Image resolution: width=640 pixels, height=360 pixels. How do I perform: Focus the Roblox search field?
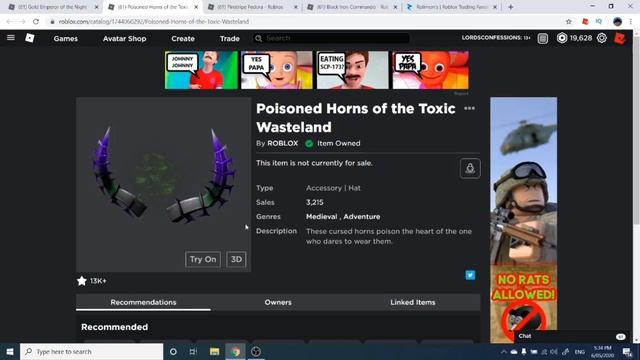pyautogui.click(x=331, y=38)
